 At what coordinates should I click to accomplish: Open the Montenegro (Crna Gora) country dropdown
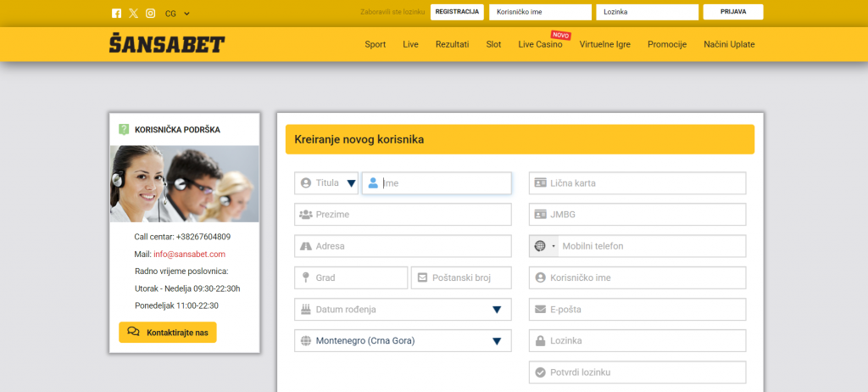tap(403, 341)
